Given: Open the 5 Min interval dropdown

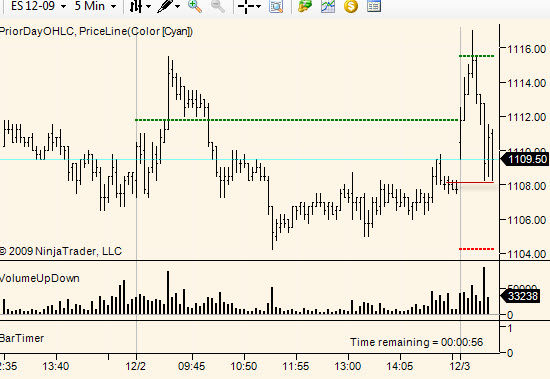Looking at the screenshot, I should tap(95, 6).
